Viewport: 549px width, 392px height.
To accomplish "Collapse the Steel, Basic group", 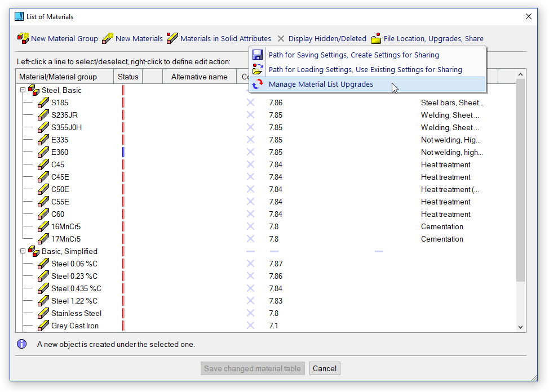I will pos(23,90).
